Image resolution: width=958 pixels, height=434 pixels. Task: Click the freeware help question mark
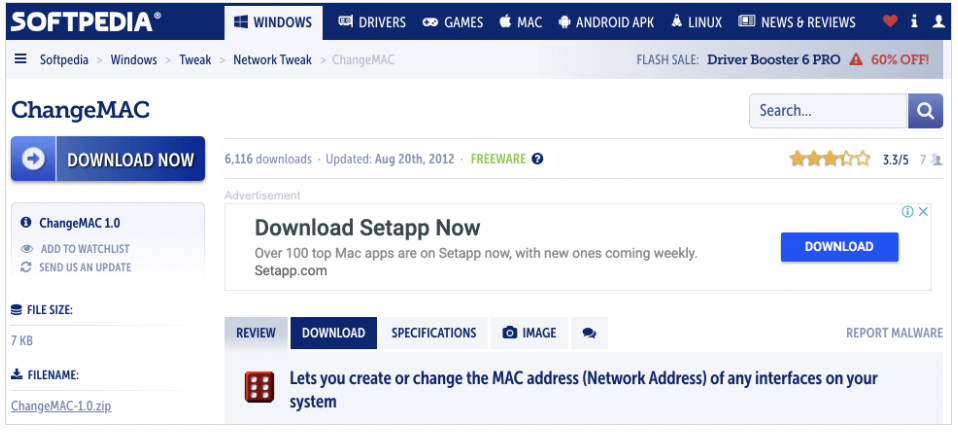(537, 159)
